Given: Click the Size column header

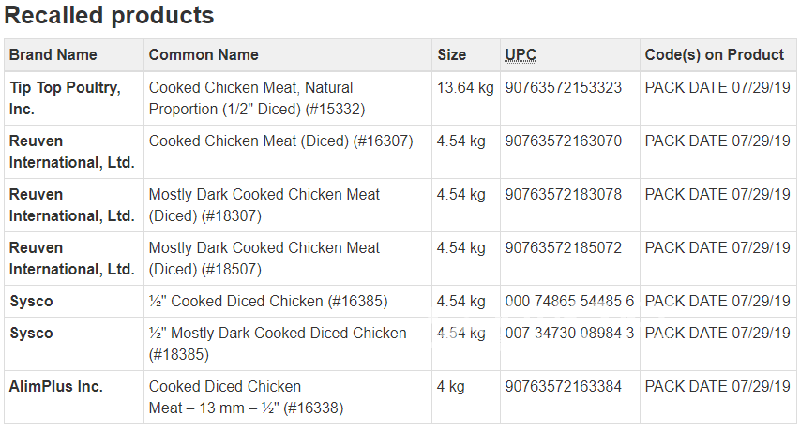Looking at the screenshot, I should (x=452, y=55).
